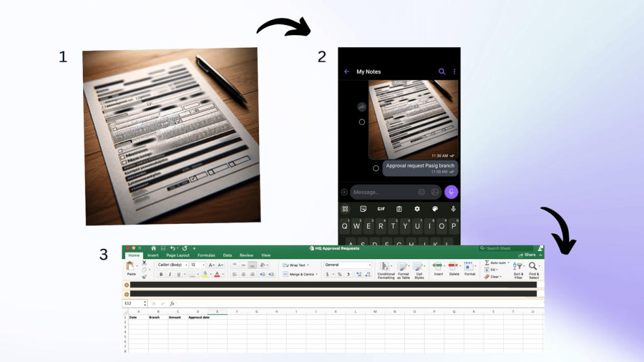This screenshot has height=362, width=644.
Task: Click the Undo arrow in Excel's title bar
Action: [x=172, y=248]
